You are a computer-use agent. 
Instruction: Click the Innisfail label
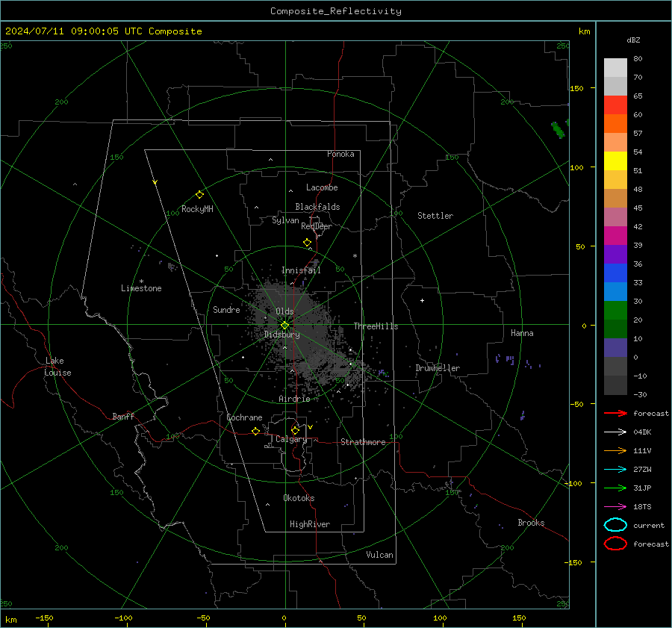coord(301,270)
